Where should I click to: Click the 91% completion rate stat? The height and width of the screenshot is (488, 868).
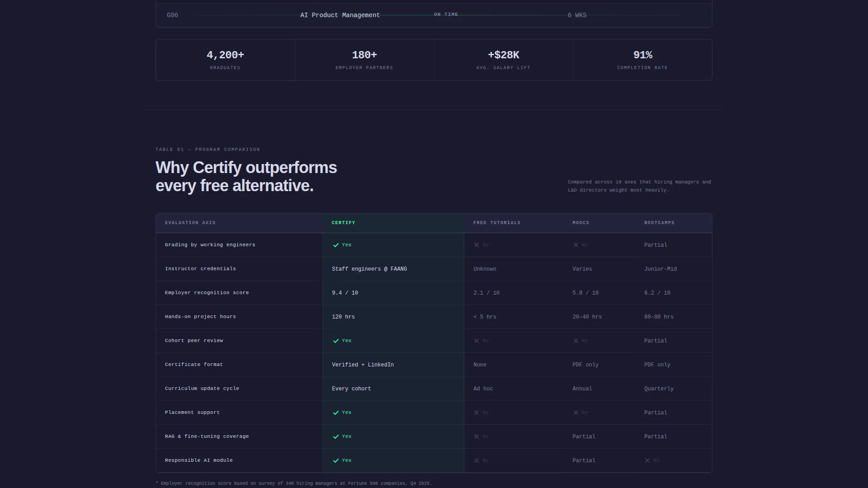[642, 55]
